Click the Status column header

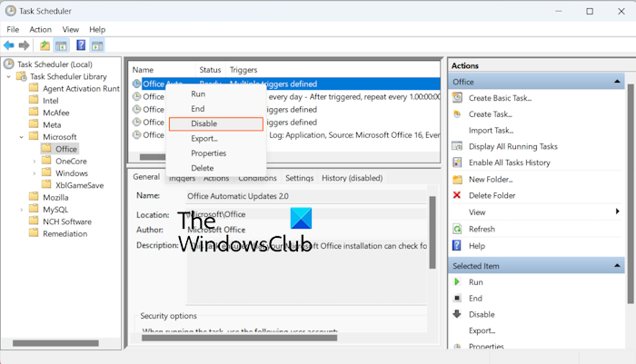tap(210, 70)
